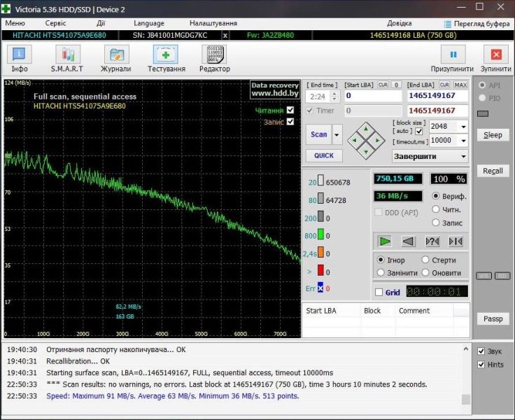Image resolution: width=515 pixels, height=420 pixels.
Task: Expand the block size 2048 dropdown
Action: point(463,127)
